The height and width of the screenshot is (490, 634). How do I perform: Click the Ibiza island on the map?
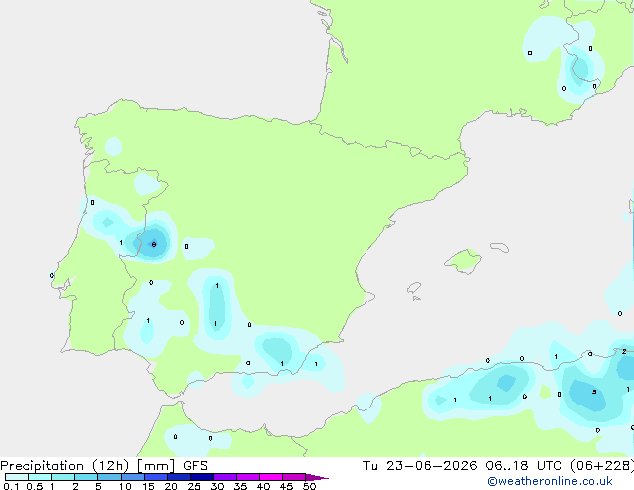[414, 288]
